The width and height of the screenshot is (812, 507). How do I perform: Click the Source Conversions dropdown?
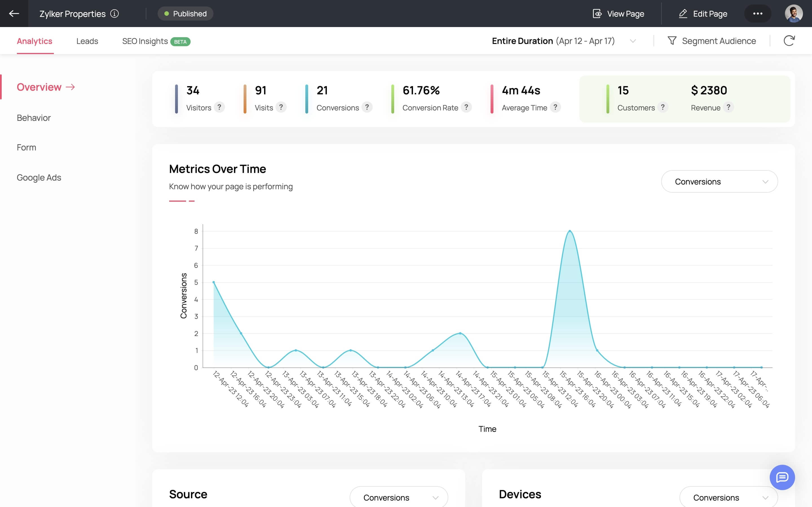pyautogui.click(x=399, y=498)
